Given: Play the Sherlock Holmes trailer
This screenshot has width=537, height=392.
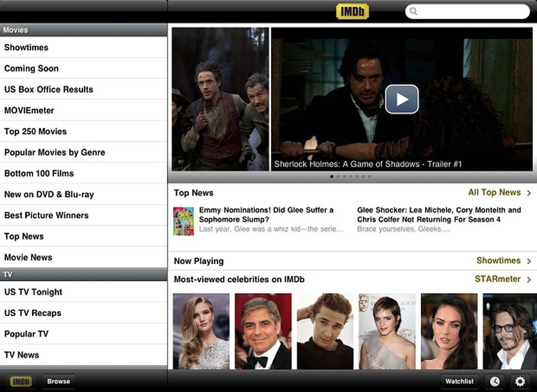Looking at the screenshot, I should (x=402, y=99).
